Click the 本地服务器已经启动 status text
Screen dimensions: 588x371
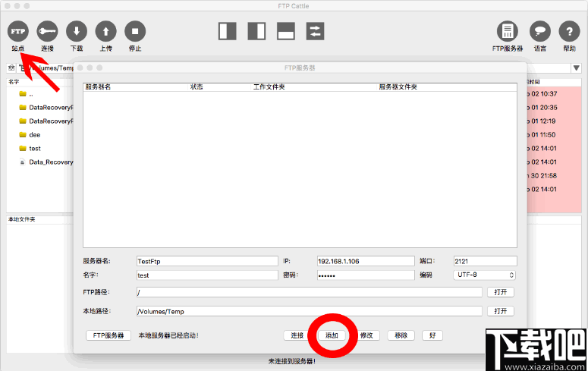168,335
